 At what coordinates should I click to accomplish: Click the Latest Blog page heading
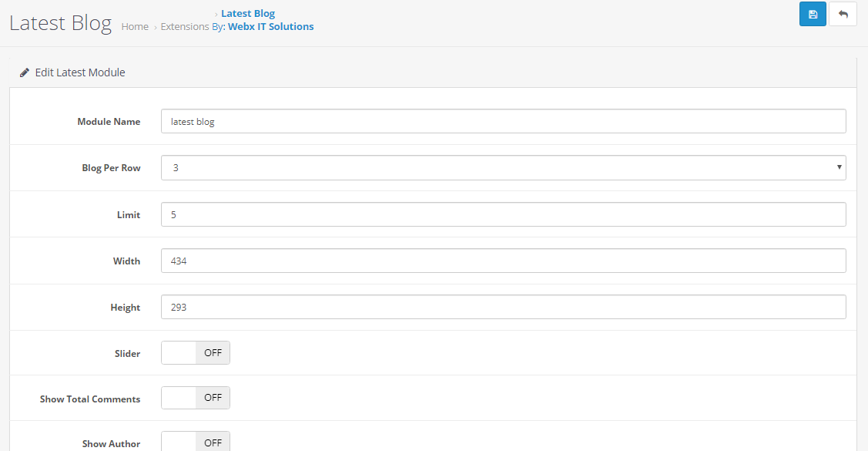pyautogui.click(x=60, y=23)
